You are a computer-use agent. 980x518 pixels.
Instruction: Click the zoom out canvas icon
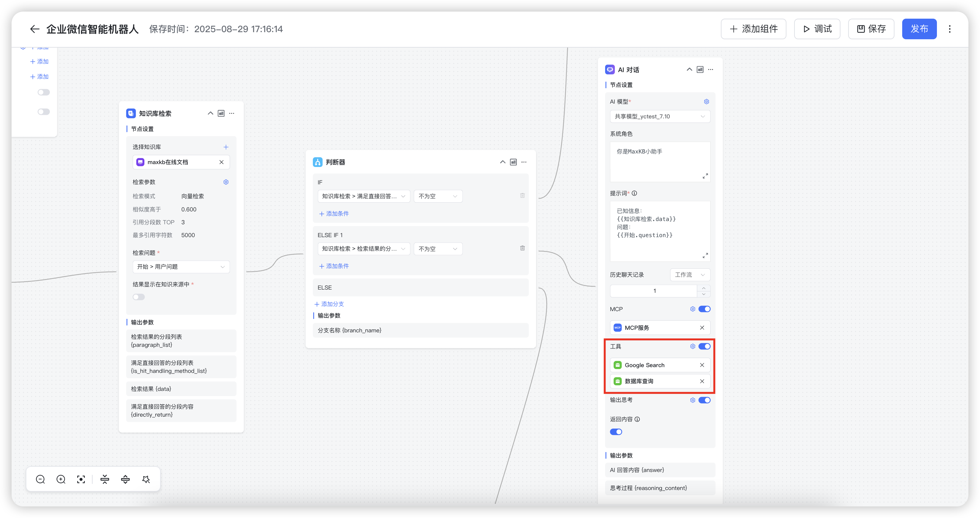pos(40,479)
